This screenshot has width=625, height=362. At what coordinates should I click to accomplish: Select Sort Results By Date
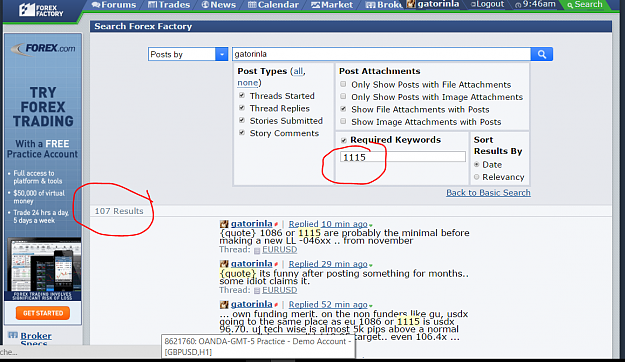point(477,164)
